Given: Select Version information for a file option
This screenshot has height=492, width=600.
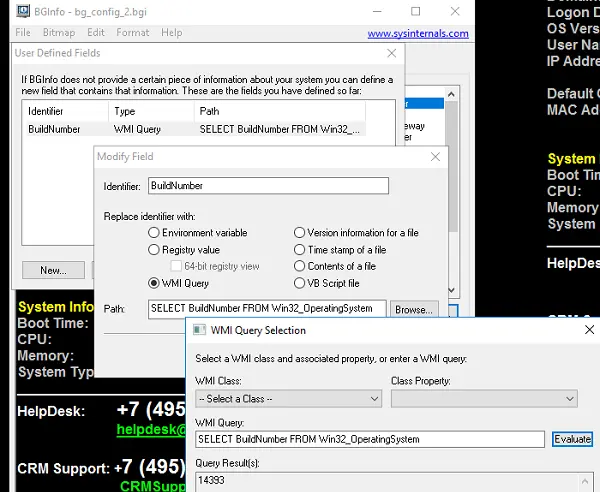Looking at the screenshot, I should 356,233.
